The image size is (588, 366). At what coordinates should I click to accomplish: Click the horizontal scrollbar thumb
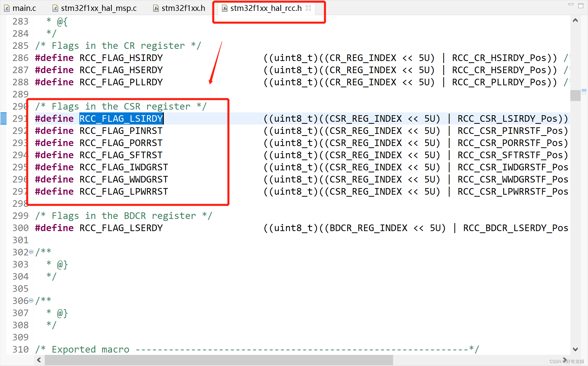pyautogui.click(x=219, y=360)
